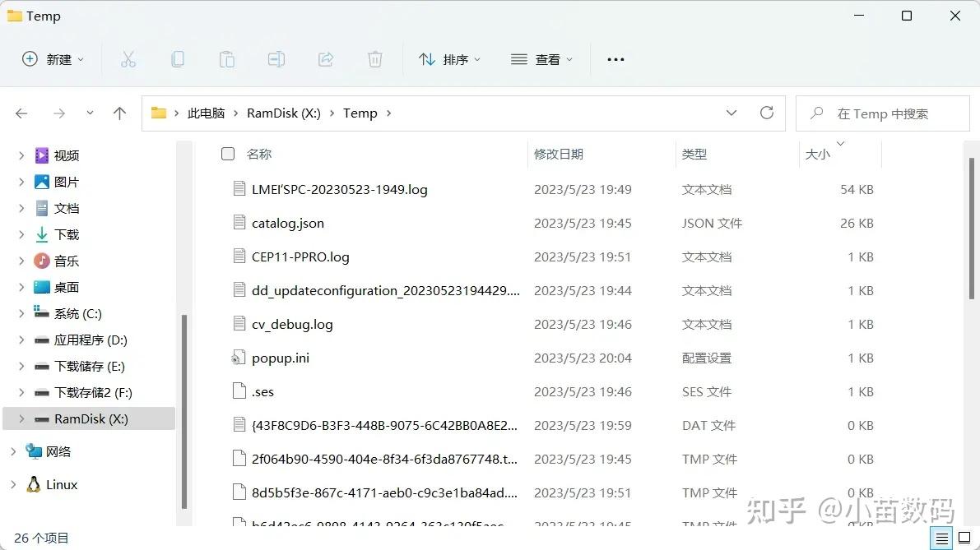Select 图片 in navigation pane
The height and width of the screenshot is (550, 980).
pyautogui.click(x=67, y=182)
